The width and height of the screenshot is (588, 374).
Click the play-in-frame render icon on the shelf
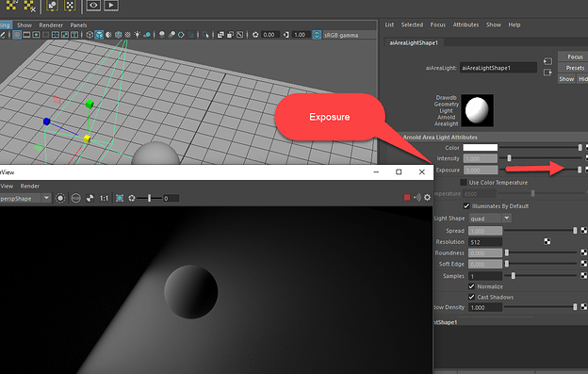point(111,6)
